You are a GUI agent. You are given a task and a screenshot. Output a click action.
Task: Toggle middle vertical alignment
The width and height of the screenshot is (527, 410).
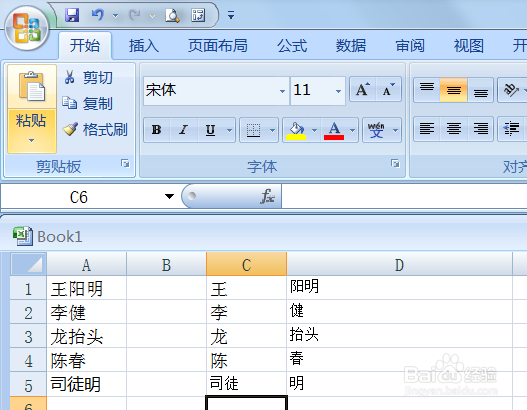[x=454, y=89]
